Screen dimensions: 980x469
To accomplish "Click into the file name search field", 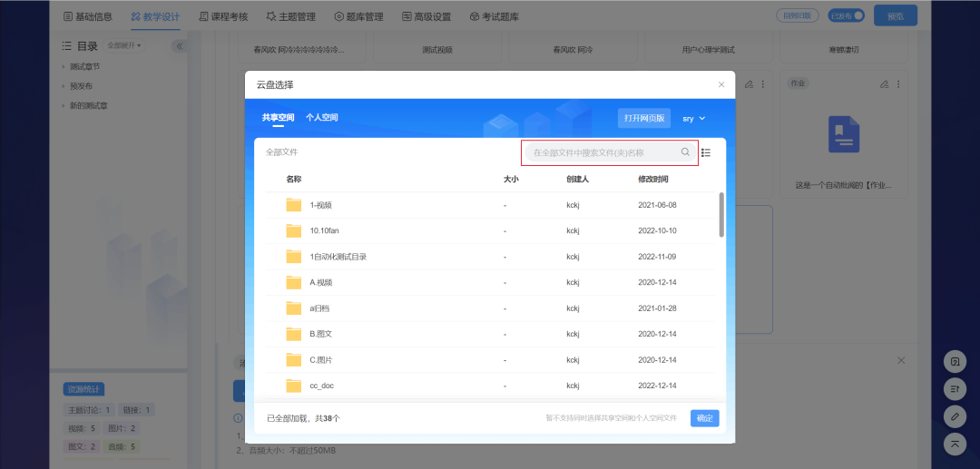I will [x=610, y=152].
